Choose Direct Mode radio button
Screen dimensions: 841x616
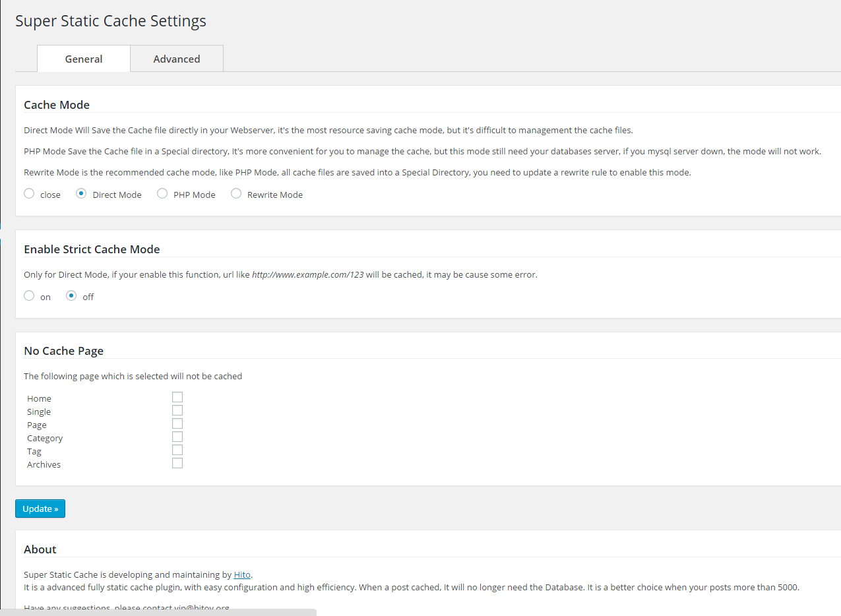tap(81, 194)
